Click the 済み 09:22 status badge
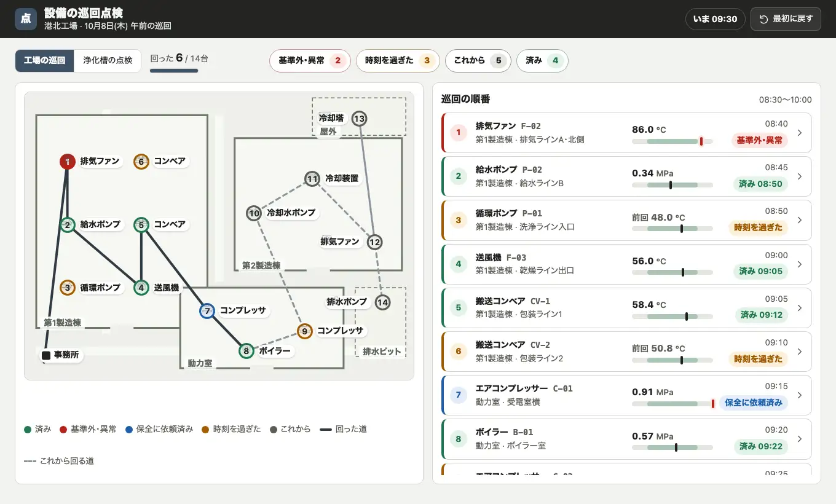The width and height of the screenshot is (836, 504). (760, 446)
